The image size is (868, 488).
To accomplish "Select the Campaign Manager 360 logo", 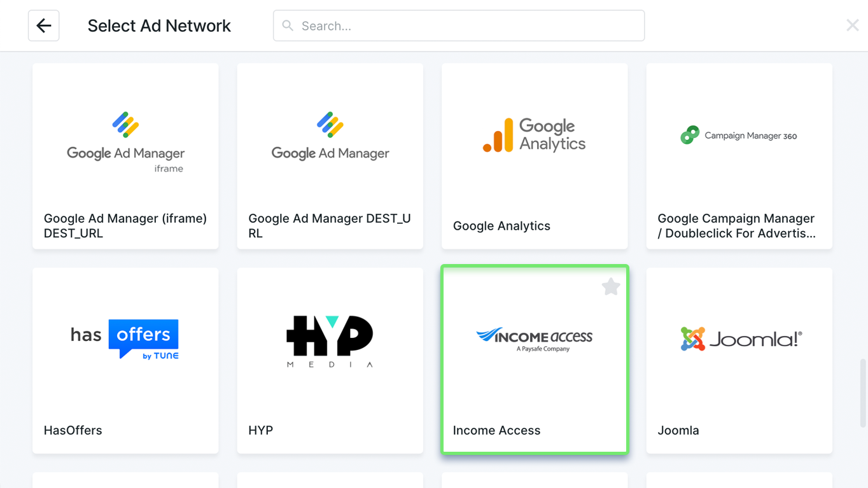I will pyautogui.click(x=739, y=136).
